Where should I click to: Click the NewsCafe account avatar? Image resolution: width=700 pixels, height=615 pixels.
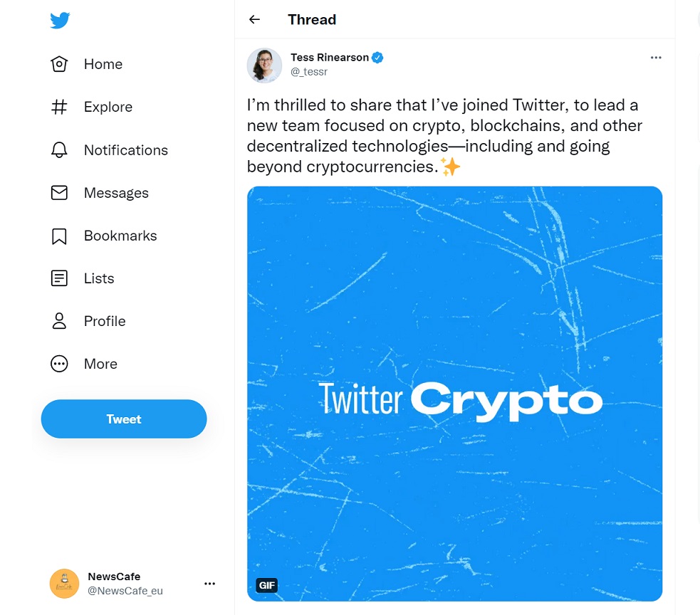point(64,584)
